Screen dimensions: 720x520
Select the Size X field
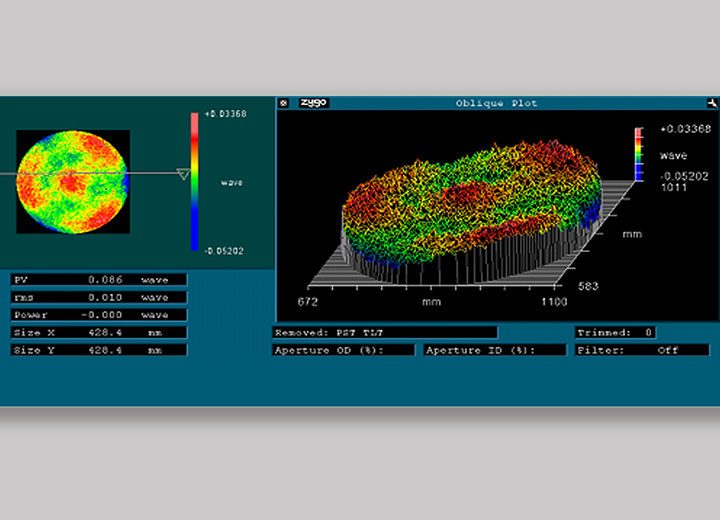tap(99, 332)
